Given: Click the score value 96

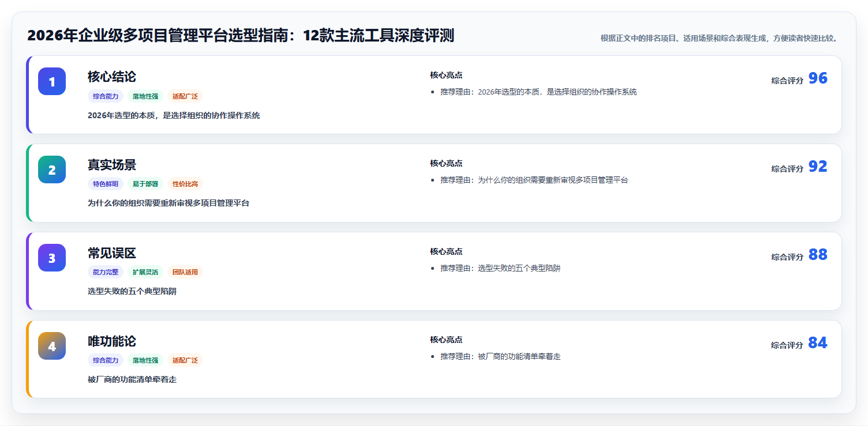Looking at the screenshot, I should click(818, 78).
